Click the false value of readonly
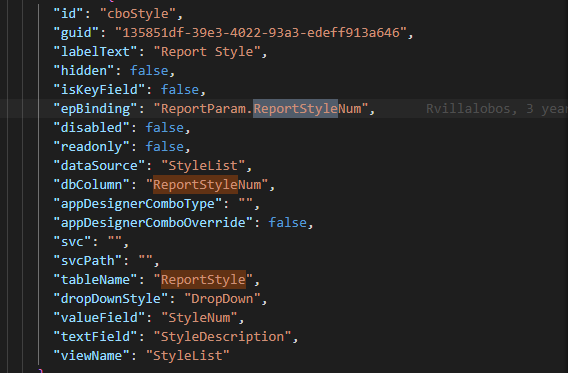 pos(165,147)
